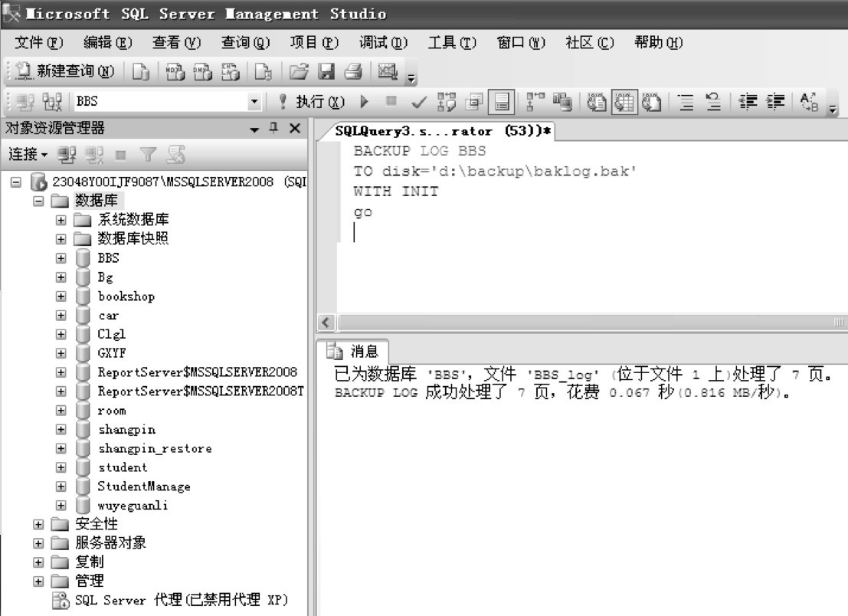
Task: Expand the bookshop database node
Action: (x=61, y=297)
